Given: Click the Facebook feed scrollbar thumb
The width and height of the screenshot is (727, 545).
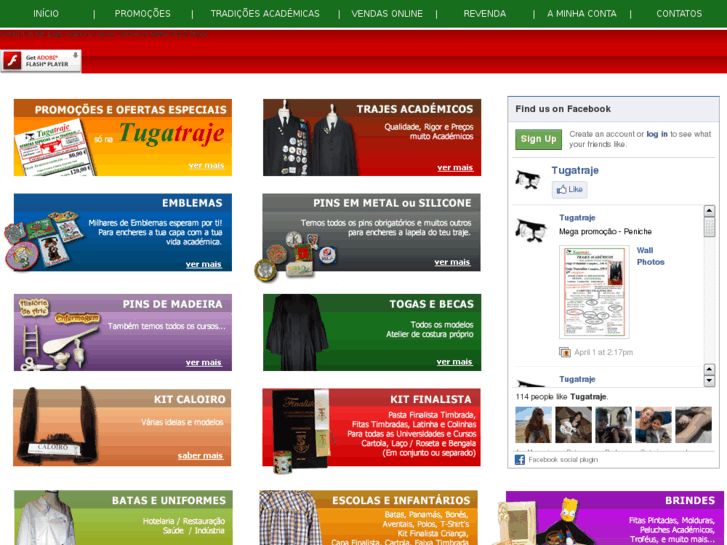Looking at the screenshot, I should click(709, 227).
